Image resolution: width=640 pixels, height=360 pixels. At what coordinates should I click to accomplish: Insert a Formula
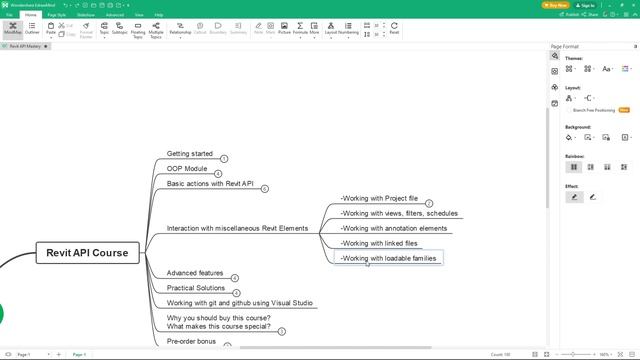coord(300,29)
